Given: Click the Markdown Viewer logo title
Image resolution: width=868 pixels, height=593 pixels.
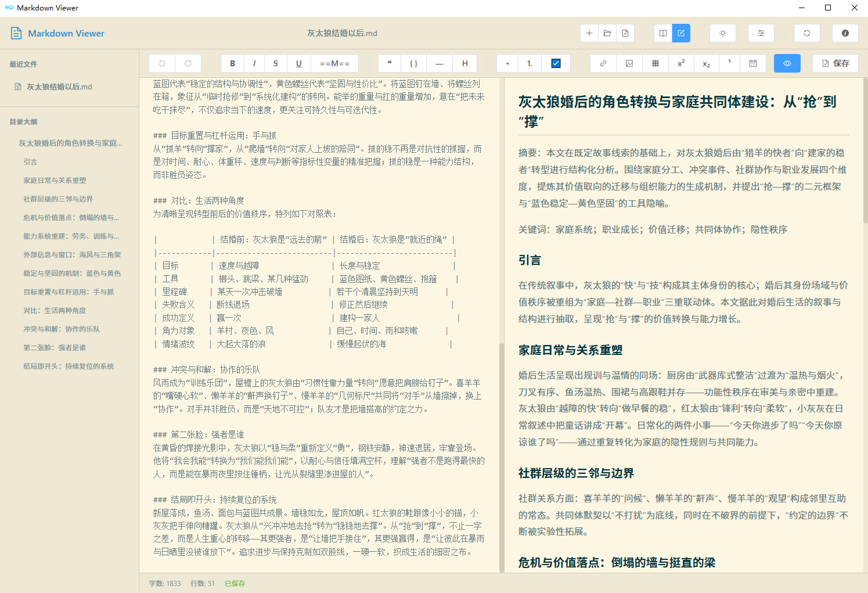Looking at the screenshot, I should pos(66,33).
